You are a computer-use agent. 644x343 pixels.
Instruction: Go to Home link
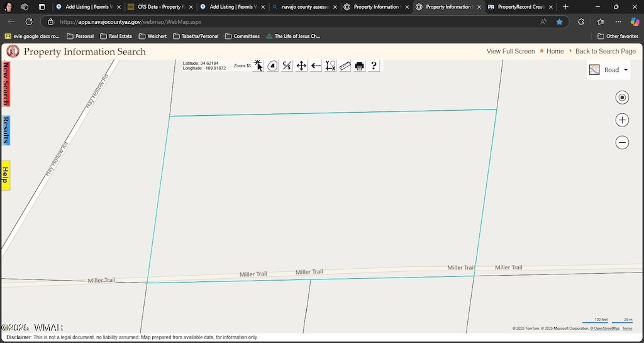555,52
